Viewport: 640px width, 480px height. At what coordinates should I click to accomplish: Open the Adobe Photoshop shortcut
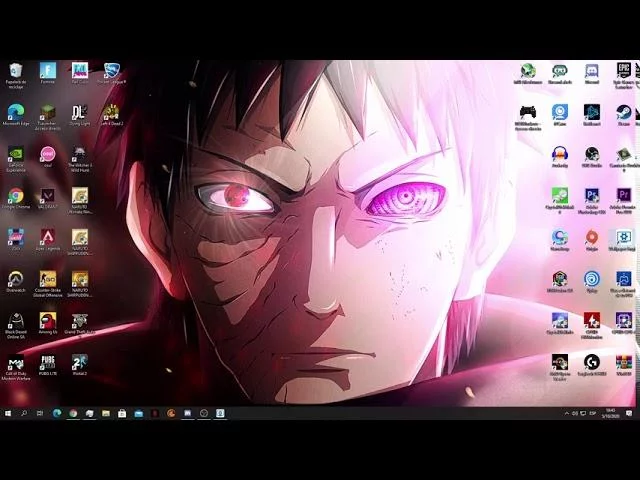(x=592, y=201)
